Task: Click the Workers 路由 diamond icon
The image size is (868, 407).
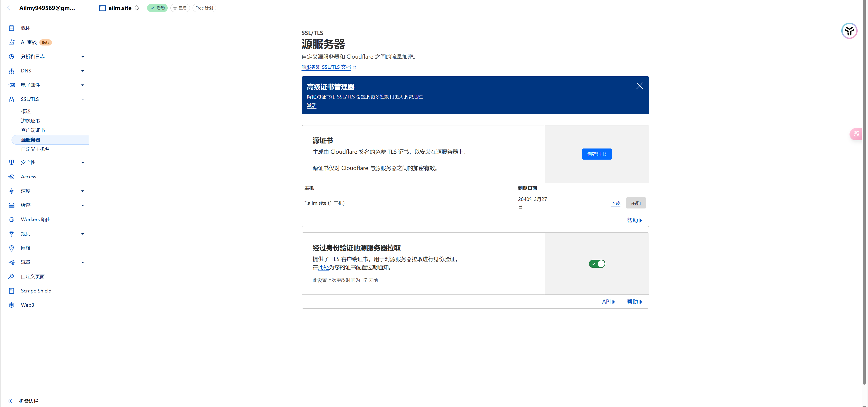Action: pos(12,220)
